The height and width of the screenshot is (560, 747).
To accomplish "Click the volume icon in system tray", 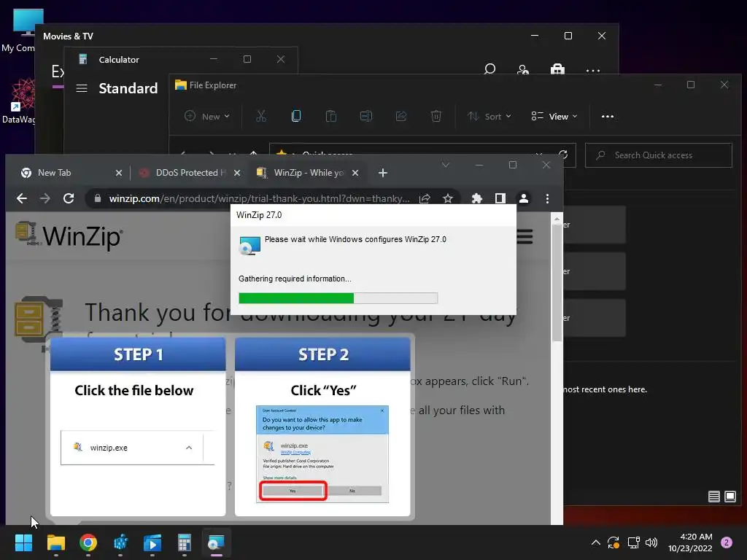I will click(651, 542).
